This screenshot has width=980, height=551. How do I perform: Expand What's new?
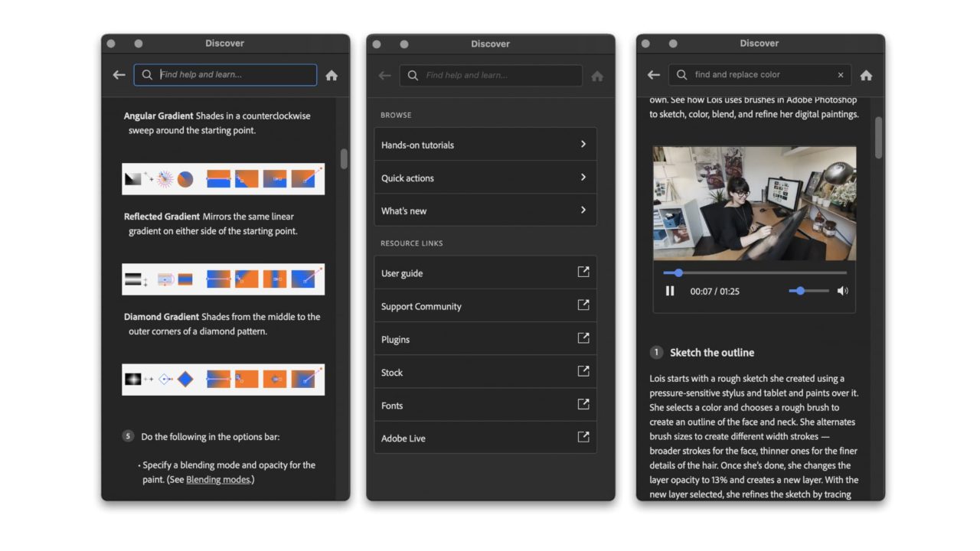(485, 210)
